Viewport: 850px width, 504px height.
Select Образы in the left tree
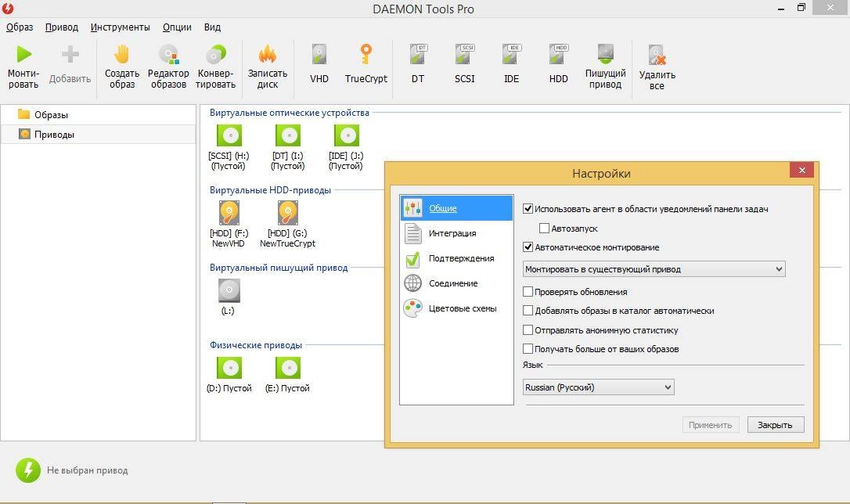coord(98,115)
